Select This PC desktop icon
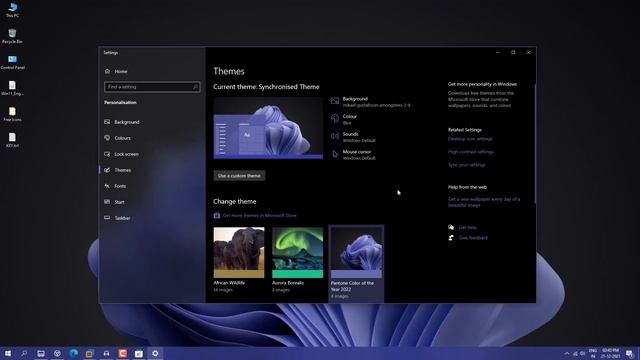This screenshot has width=640, height=360. pos(12,10)
